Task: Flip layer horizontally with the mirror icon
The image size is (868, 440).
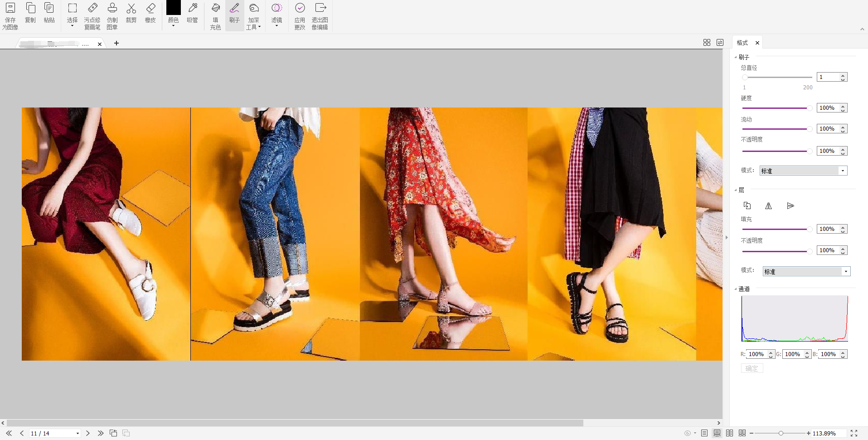Action: (x=768, y=206)
